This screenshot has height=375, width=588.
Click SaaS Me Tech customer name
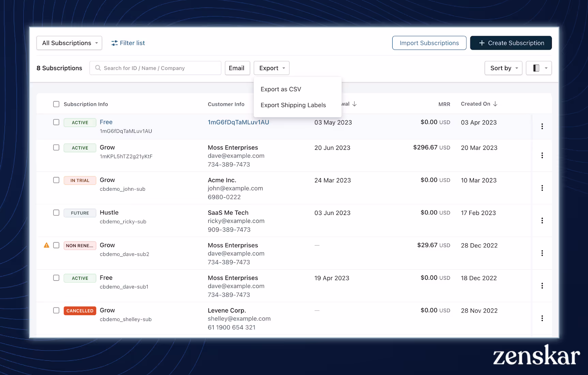(x=228, y=213)
